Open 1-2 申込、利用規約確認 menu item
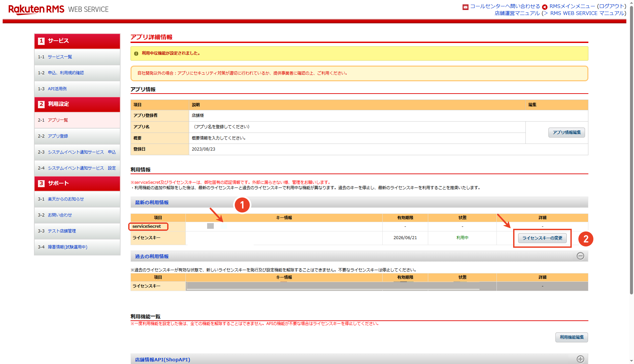 pos(77,73)
